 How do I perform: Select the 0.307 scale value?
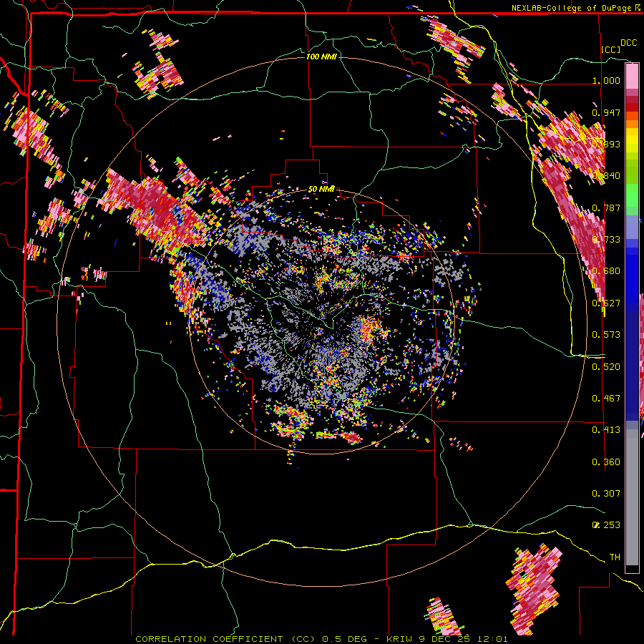pos(606,494)
